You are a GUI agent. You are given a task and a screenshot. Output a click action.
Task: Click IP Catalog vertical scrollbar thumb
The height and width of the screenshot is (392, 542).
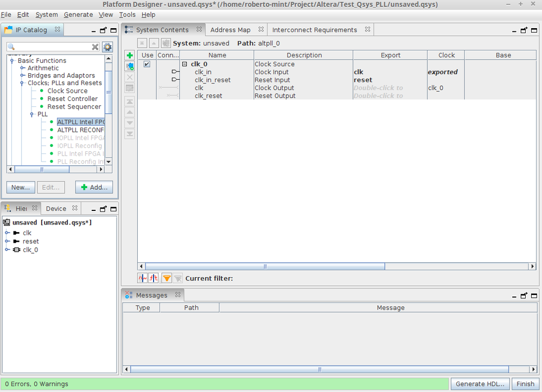109,92
